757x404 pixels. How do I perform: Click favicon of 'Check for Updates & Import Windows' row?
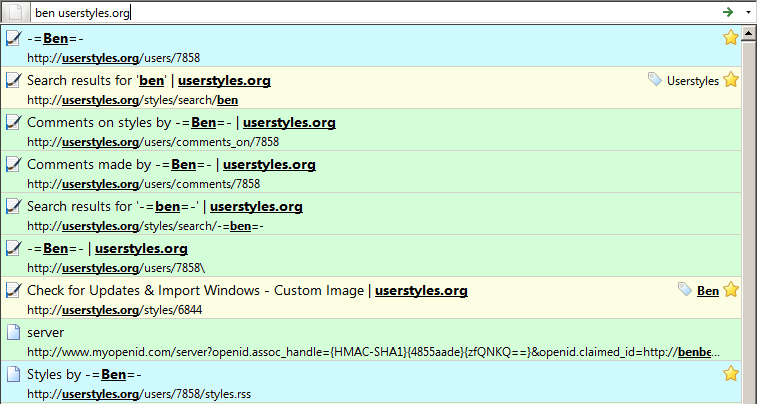(14, 290)
